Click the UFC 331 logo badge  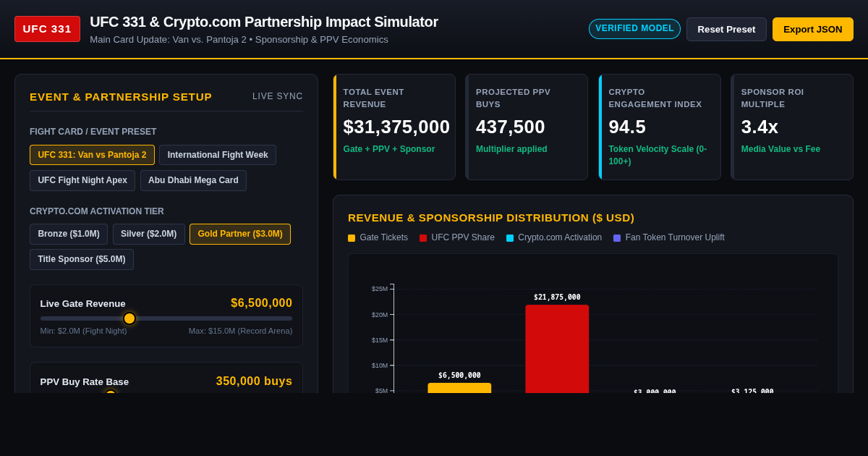(x=47, y=29)
